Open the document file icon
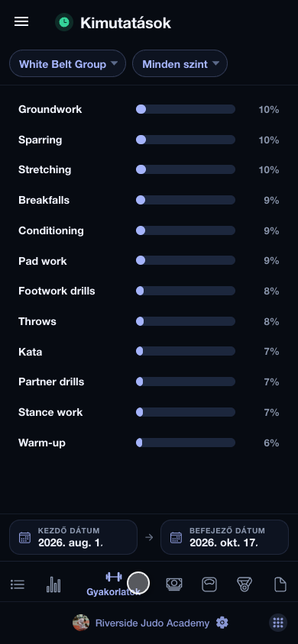The width and height of the screenshot is (298, 644). tap(280, 584)
